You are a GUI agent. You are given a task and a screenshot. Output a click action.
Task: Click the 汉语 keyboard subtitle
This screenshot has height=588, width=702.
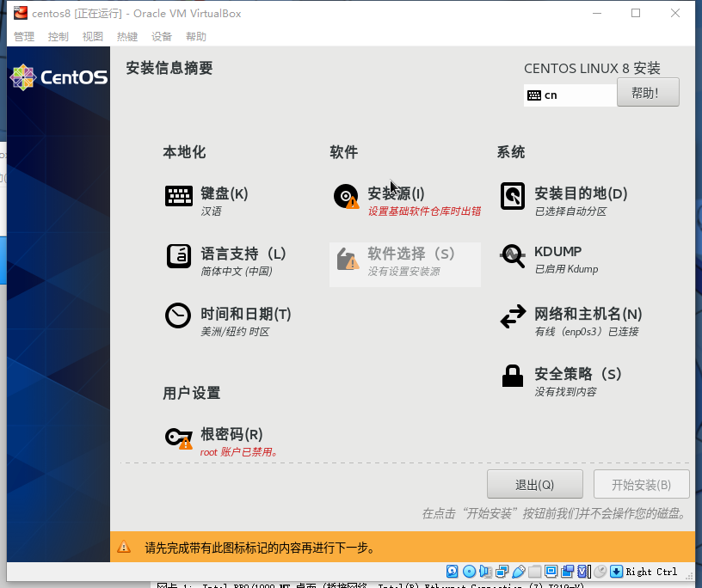211,211
